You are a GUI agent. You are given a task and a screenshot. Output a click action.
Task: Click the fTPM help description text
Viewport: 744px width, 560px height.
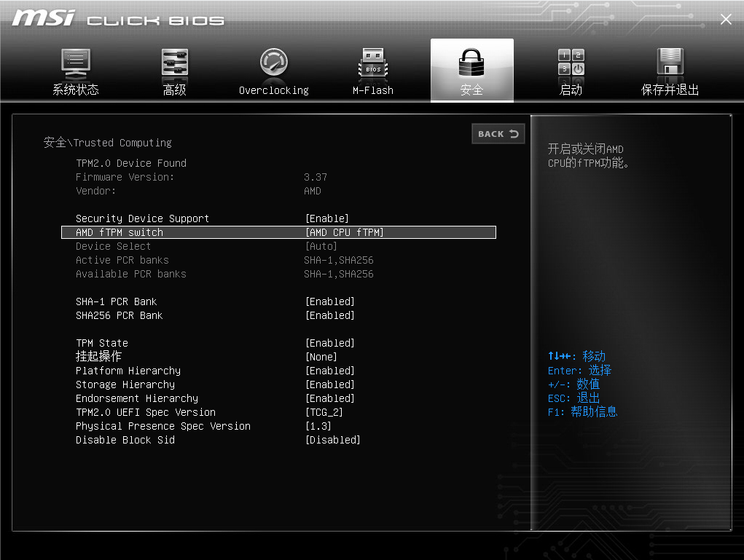point(588,156)
